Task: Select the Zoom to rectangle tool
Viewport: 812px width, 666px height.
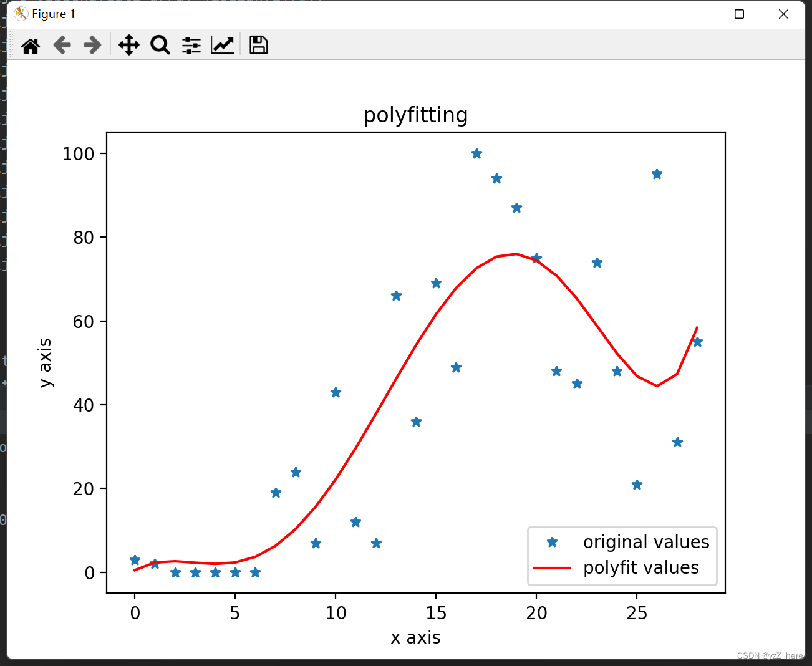Action: (x=160, y=45)
